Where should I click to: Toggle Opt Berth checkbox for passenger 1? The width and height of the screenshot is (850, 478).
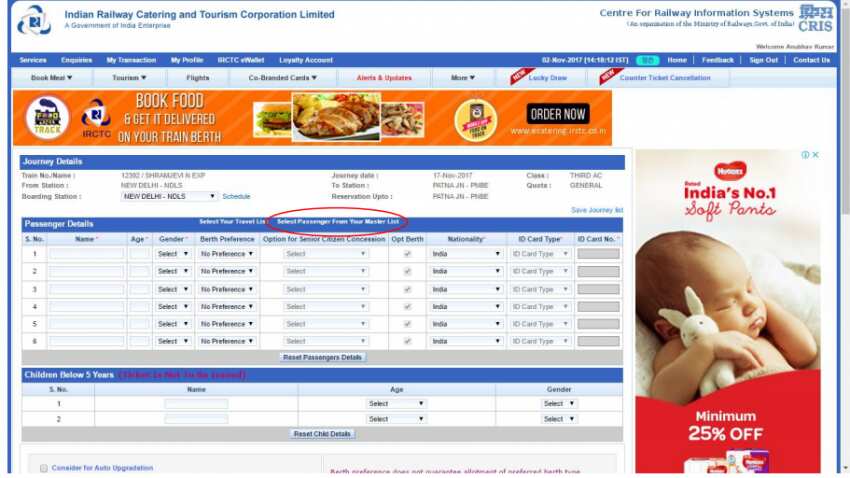(408, 254)
